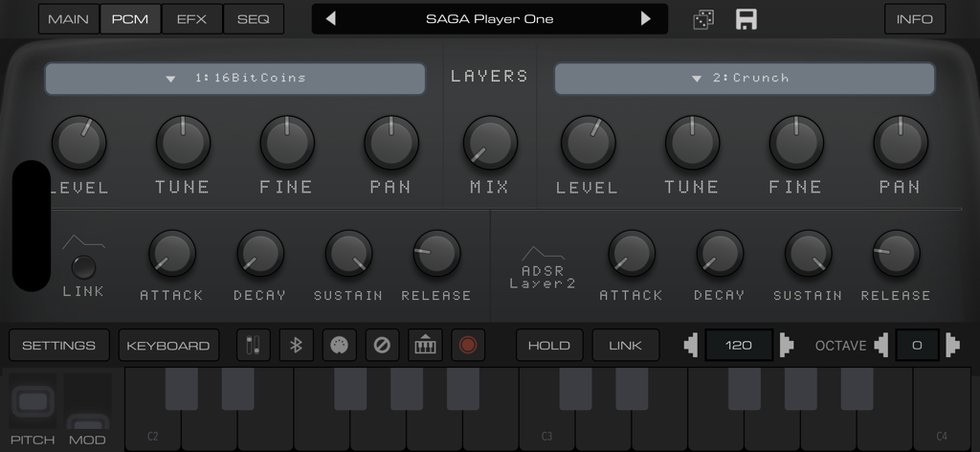The width and height of the screenshot is (980, 452).
Task: Increase tempo with right arrow
Action: click(x=787, y=345)
